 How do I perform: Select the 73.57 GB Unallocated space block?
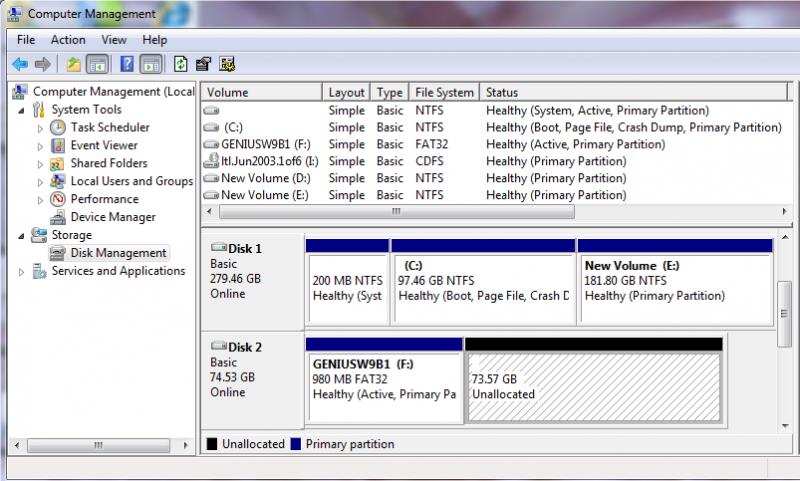point(594,387)
